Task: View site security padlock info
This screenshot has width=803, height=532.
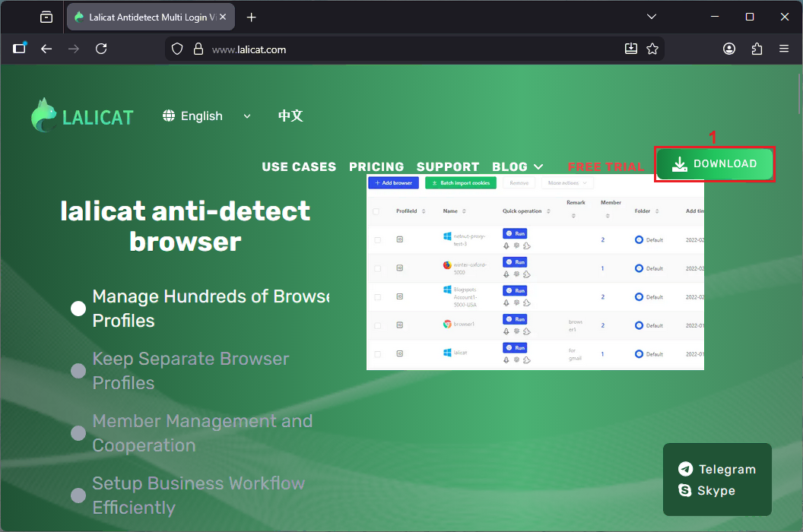Action: point(198,49)
